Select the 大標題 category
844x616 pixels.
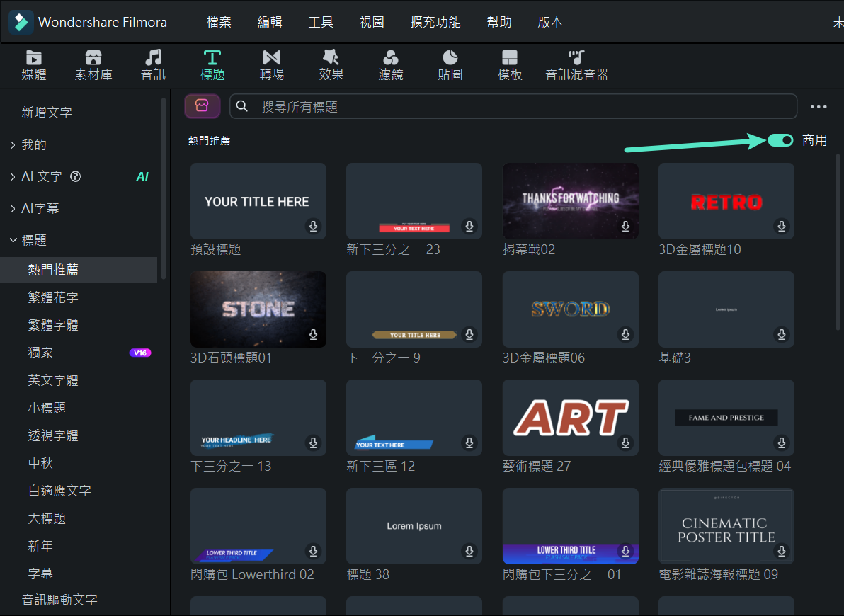point(47,518)
